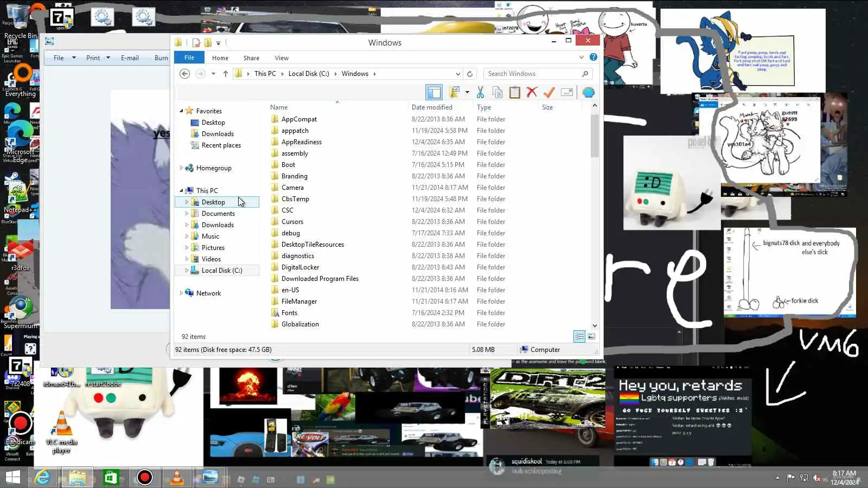Click This PC in the address breadcrumb
Viewport: 868px width, 488px height.
265,74
